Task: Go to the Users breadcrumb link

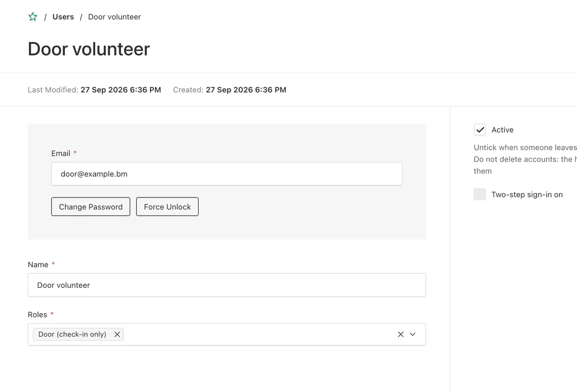Action: pyautogui.click(x=63, y=17)
